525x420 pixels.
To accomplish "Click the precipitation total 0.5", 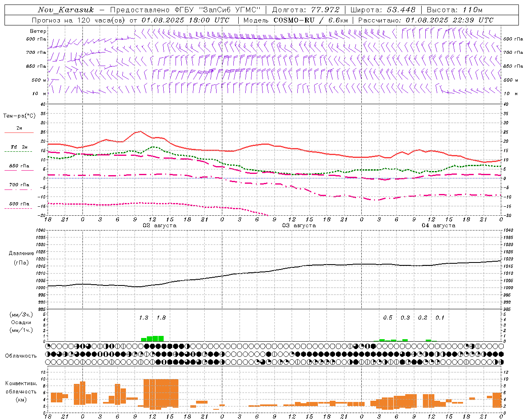I will click(x=388, y=318).
